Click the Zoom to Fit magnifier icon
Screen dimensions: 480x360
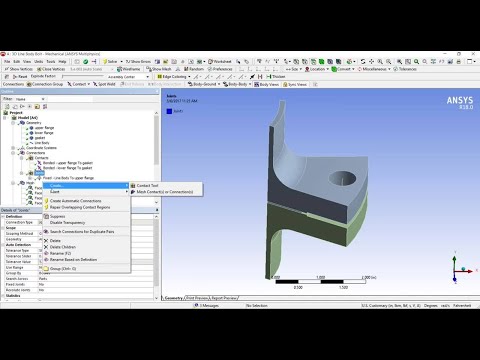pyautogui.click(x=416, y=62)
